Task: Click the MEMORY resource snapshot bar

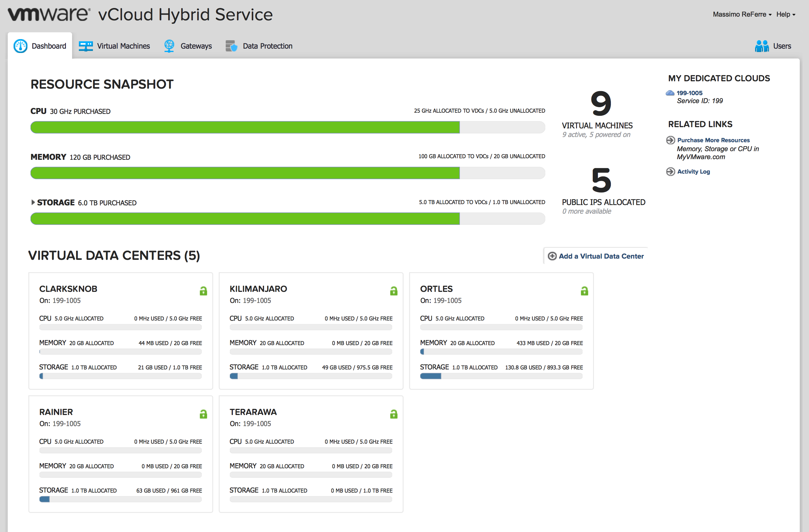Action: click(287, 173)
